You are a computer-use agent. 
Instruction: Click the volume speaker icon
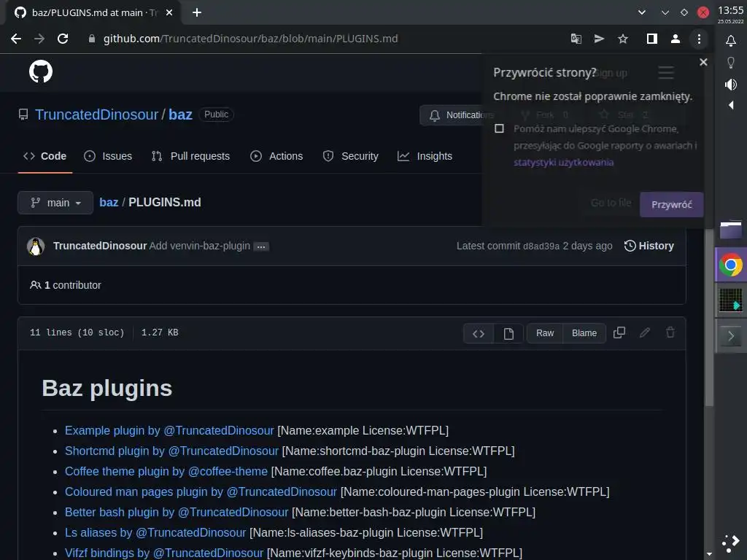click(731, 85)
